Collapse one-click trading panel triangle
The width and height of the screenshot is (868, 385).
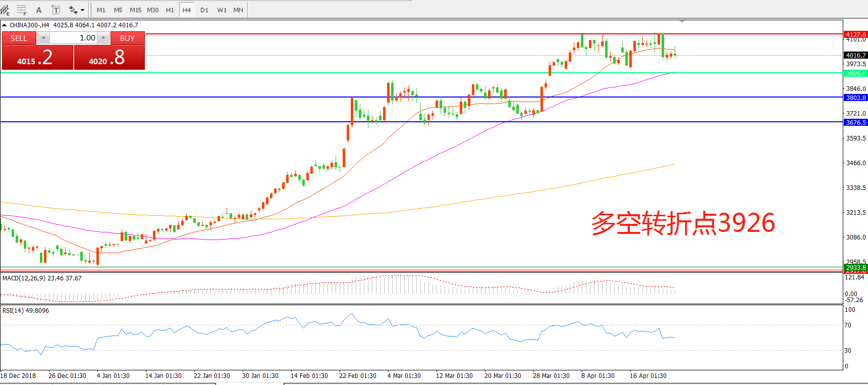point(5,25)
